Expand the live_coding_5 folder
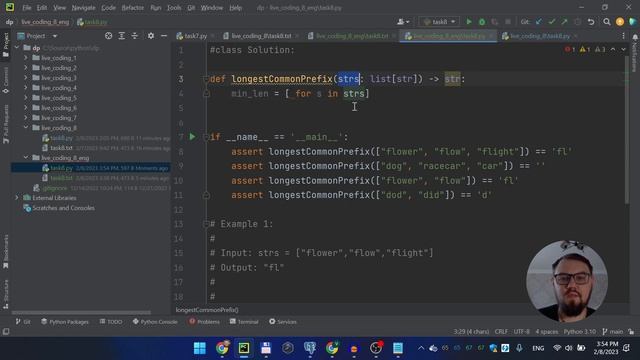 (x=26, y=98)
